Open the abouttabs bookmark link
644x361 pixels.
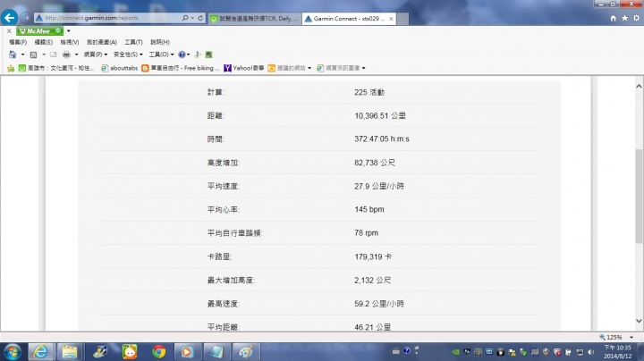(x=120, y=68)
